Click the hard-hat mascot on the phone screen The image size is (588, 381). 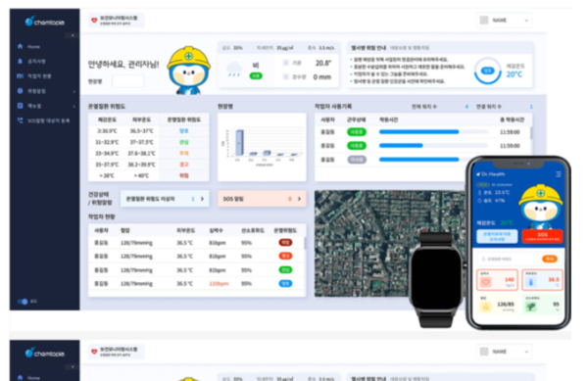[x=540, y=207]
